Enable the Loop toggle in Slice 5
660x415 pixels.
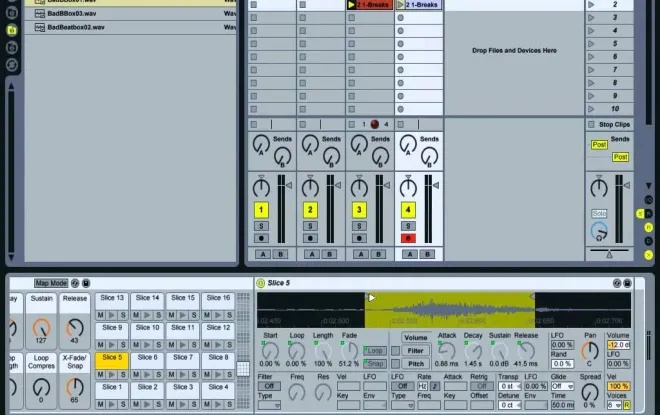coord(375,351)
